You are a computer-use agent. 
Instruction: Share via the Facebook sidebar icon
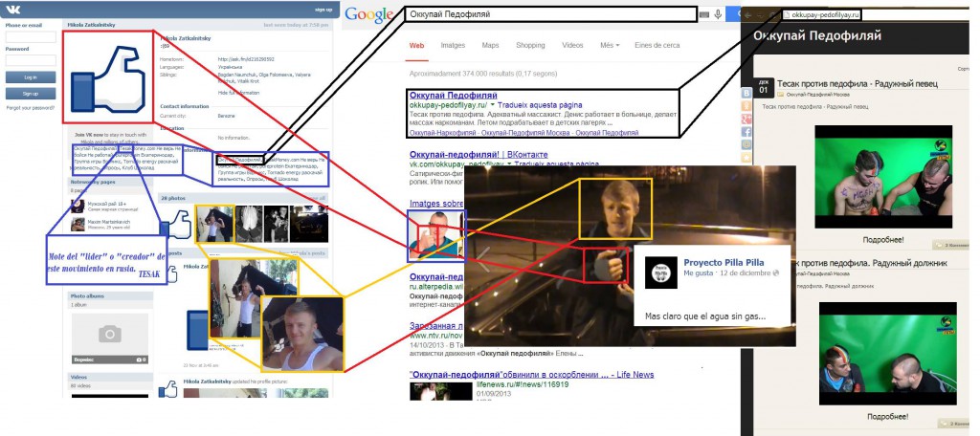746,132
